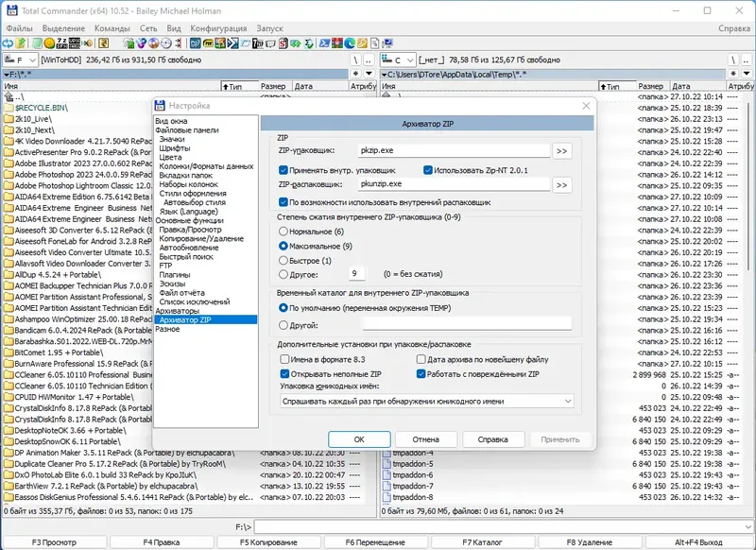The image size is (756, 550).
Task: Toggle 'Открывать неполные ZIP' checkbox
Action: point(284,373)
